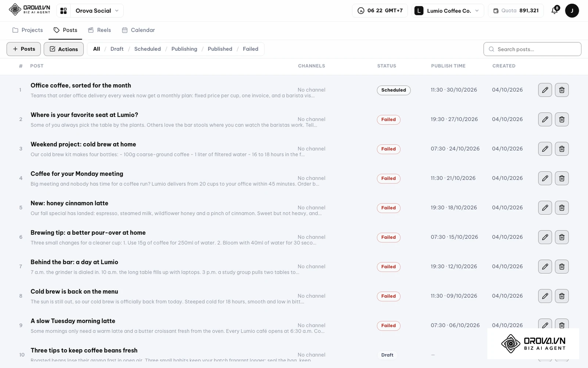This screenshot has width=588, height=368.
Task: Delete the 'Weekend project: cold brew at home' post
Action: pyautogui.click(x=562, y=149)
